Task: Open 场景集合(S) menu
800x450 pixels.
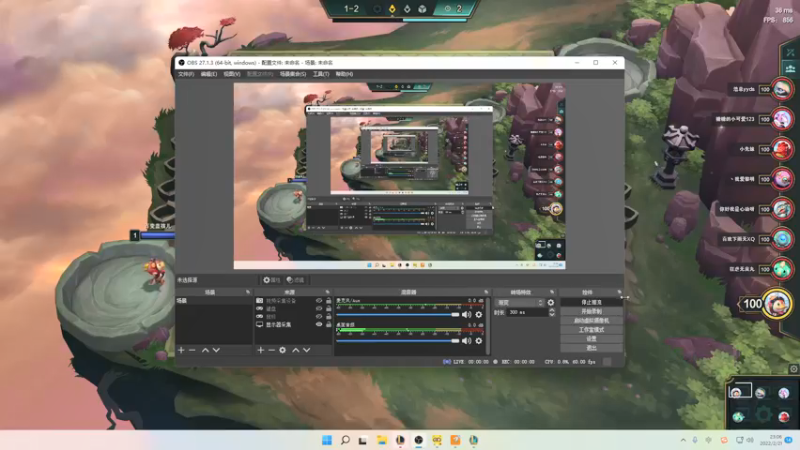Action: point(293,74)
